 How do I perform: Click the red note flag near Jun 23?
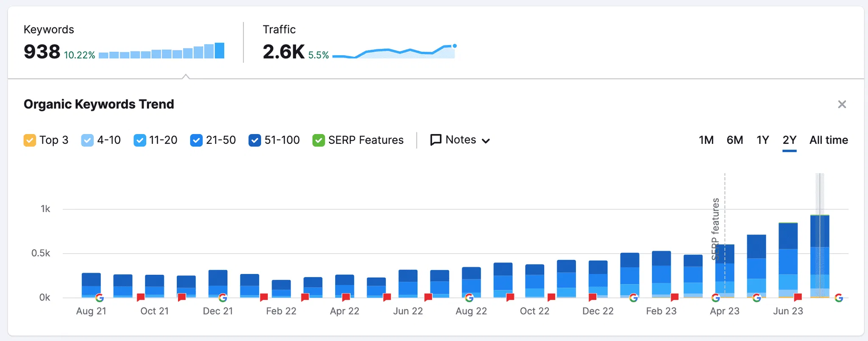click(798, 297)
